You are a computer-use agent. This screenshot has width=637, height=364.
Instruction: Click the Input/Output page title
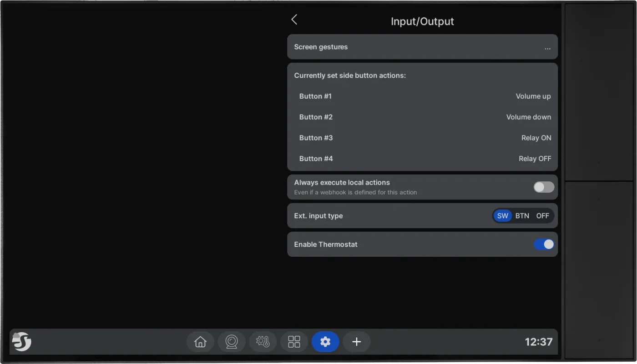pos(422,21)
